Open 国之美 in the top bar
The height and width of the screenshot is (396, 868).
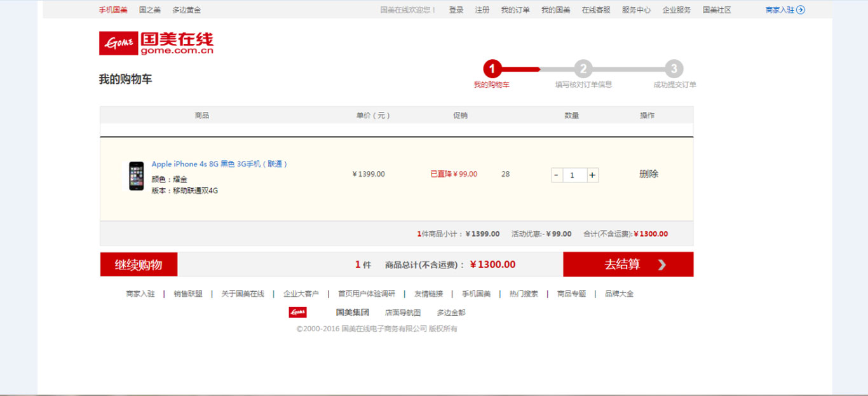(x=150, y=10)
